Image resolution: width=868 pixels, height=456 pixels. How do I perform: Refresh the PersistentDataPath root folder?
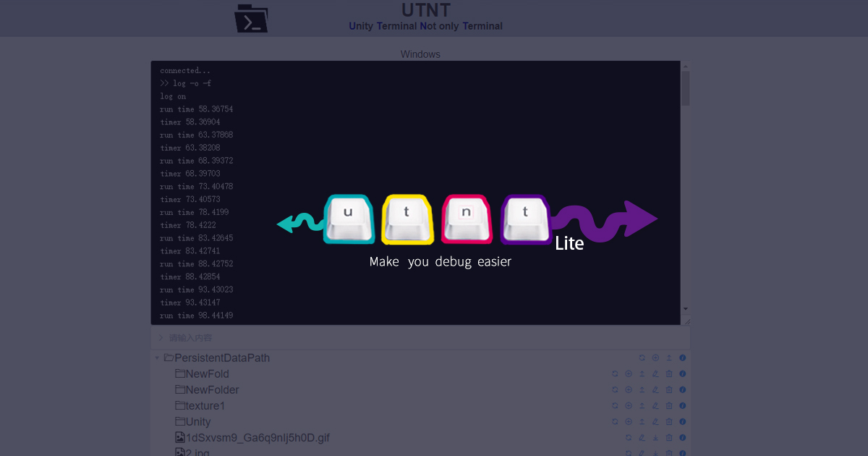pos(642,358)
